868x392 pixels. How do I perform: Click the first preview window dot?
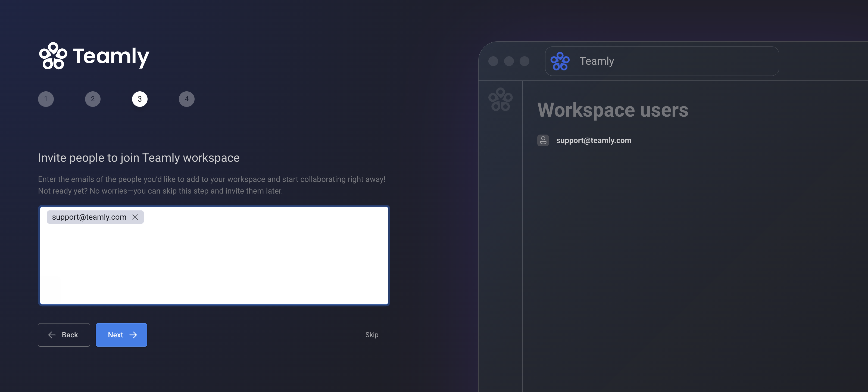(x=493, y=61)
